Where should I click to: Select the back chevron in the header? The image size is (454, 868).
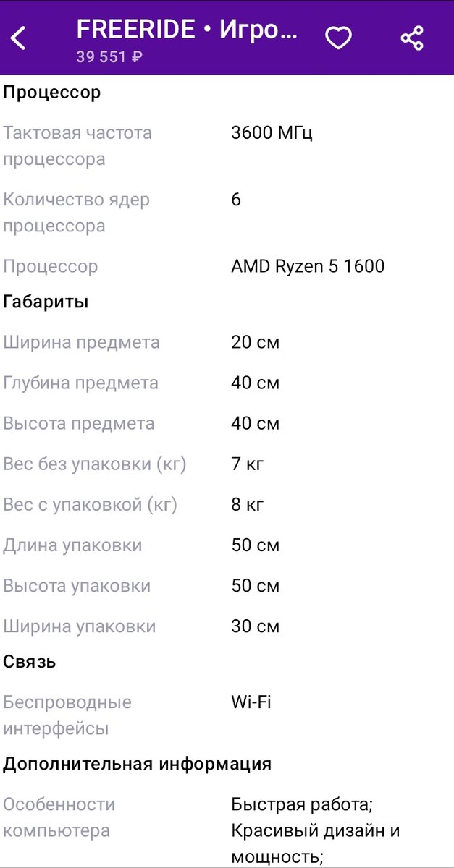pos(18,38)
